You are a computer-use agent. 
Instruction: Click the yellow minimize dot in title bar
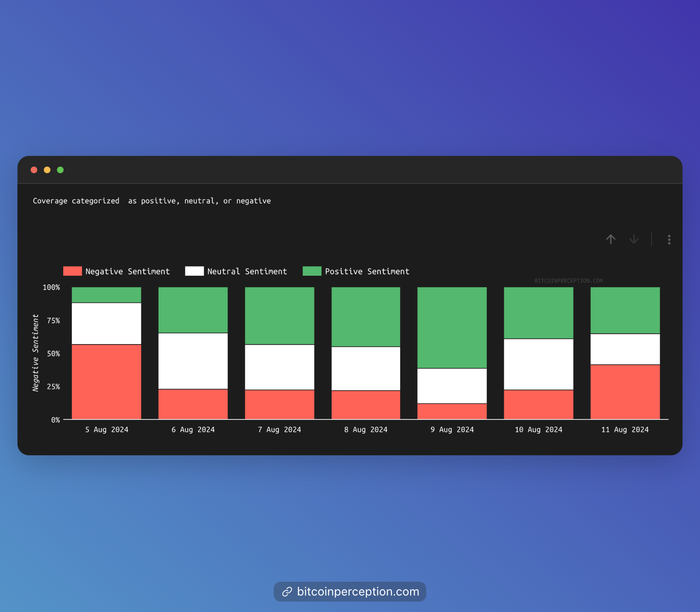[x=47, y=170]
